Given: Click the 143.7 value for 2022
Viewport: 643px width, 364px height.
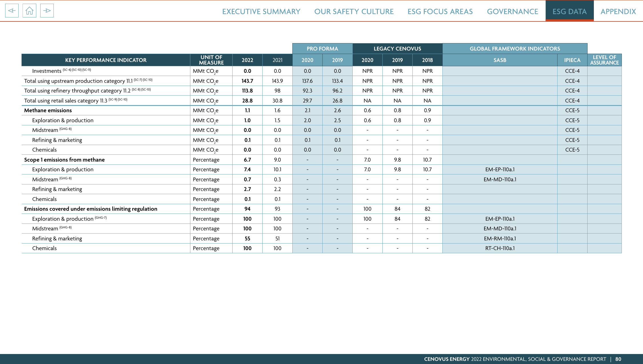Looking at the screenshot, I should [247, 81].
